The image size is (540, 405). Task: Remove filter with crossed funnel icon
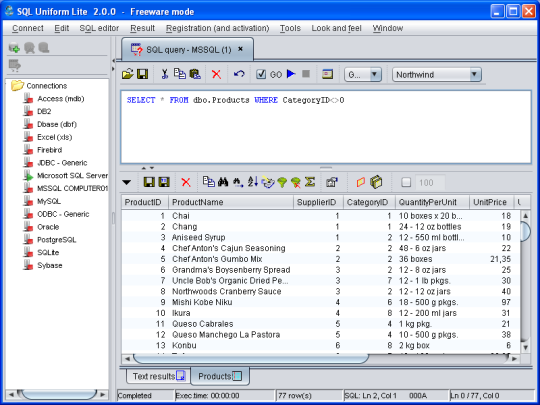coord(295,182)
